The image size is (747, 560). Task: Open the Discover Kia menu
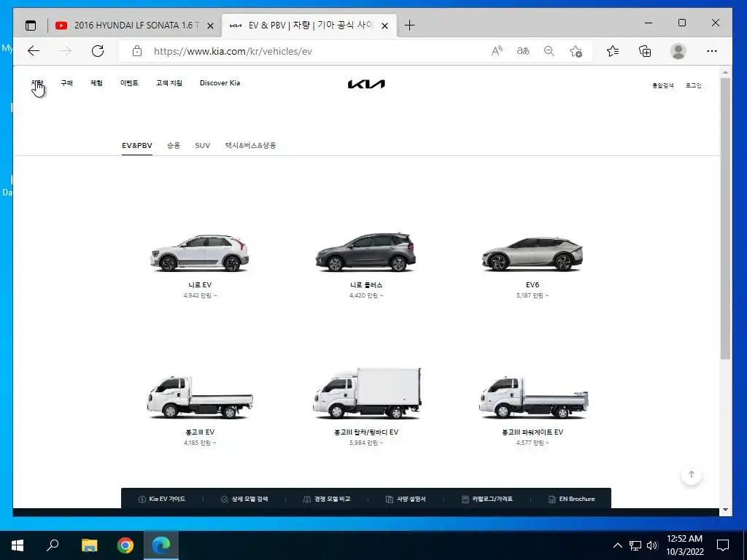[x=220, y=83]
